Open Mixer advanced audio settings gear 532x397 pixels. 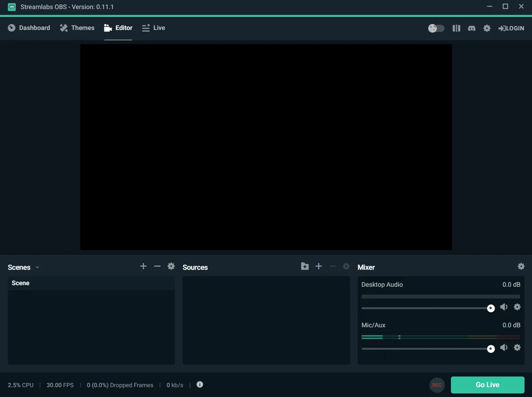coord(521,266)
